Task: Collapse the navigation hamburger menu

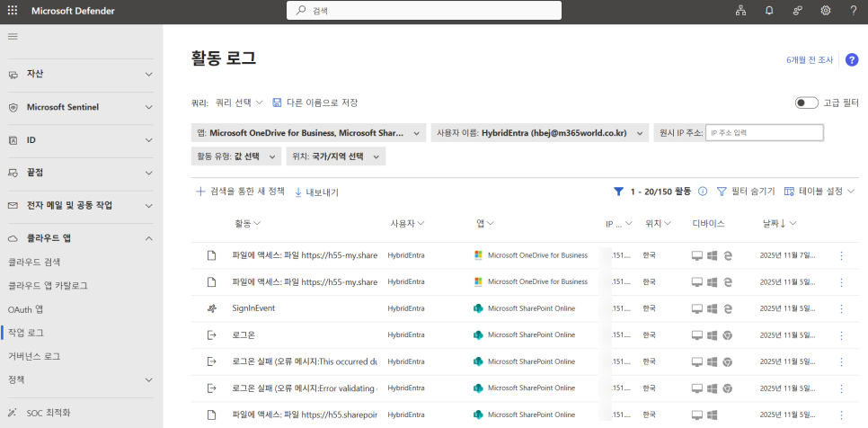Action: (13, 37)
